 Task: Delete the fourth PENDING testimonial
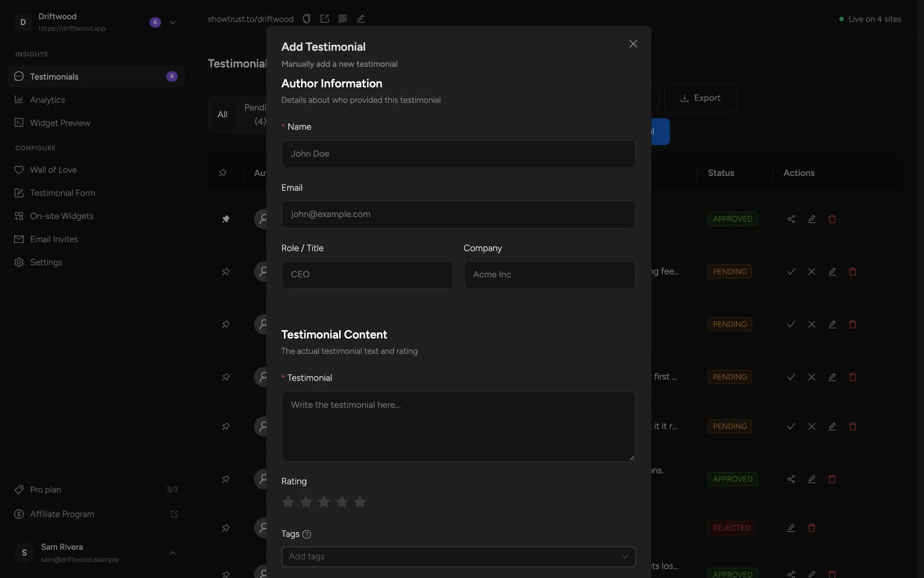853,426
